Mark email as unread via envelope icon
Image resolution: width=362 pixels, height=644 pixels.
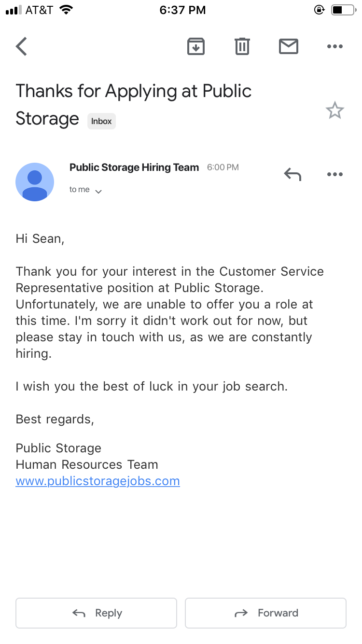[x=289, y=46]
